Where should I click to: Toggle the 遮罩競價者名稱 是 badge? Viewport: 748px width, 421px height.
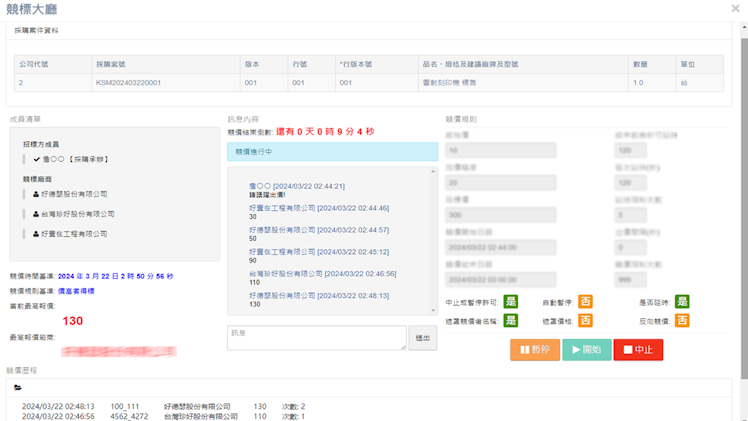coord(511,320)
